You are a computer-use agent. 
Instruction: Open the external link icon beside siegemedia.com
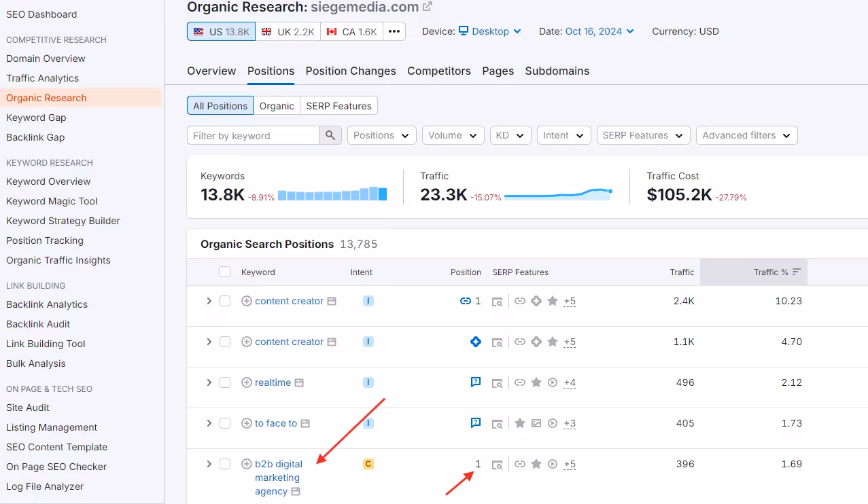[427, 7]
